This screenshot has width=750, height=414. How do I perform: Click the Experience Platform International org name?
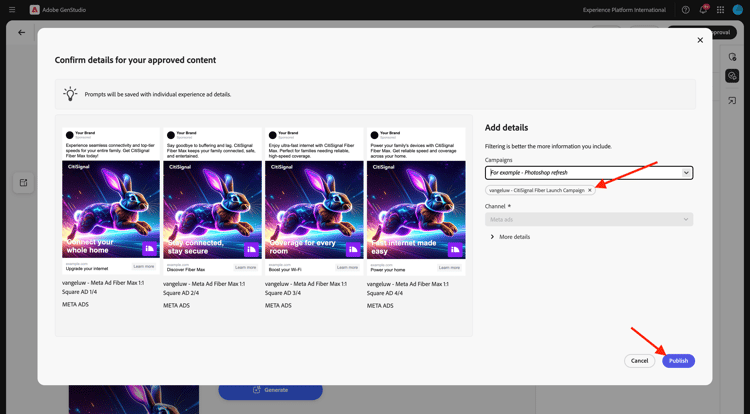coord(624,10)
